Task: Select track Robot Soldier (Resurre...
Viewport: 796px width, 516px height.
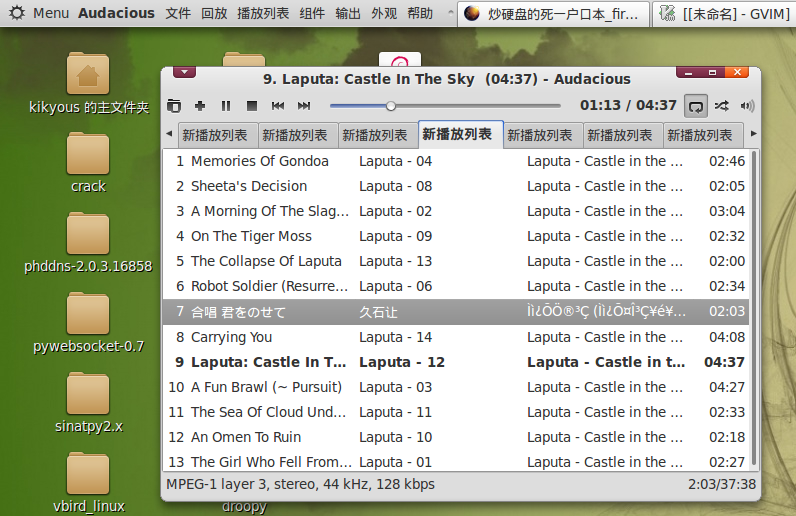Action: pyautogui.click(x=456, y=286)
